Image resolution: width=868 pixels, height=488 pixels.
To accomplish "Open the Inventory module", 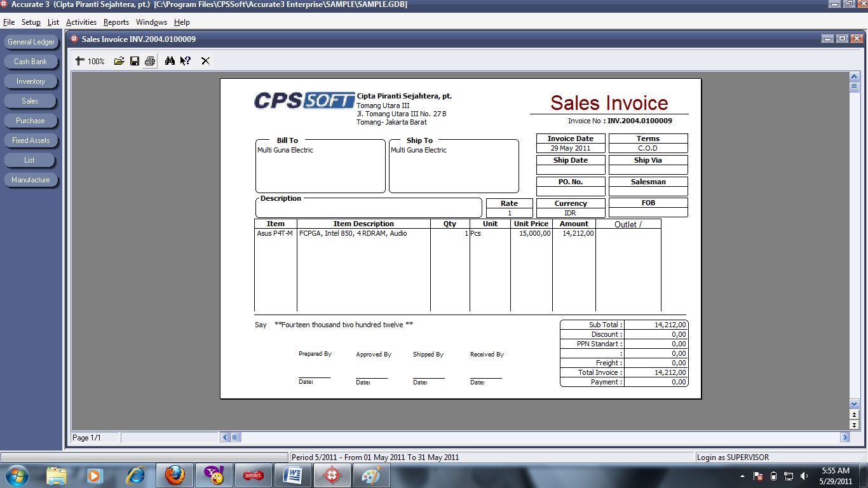I will coord(31,81).
